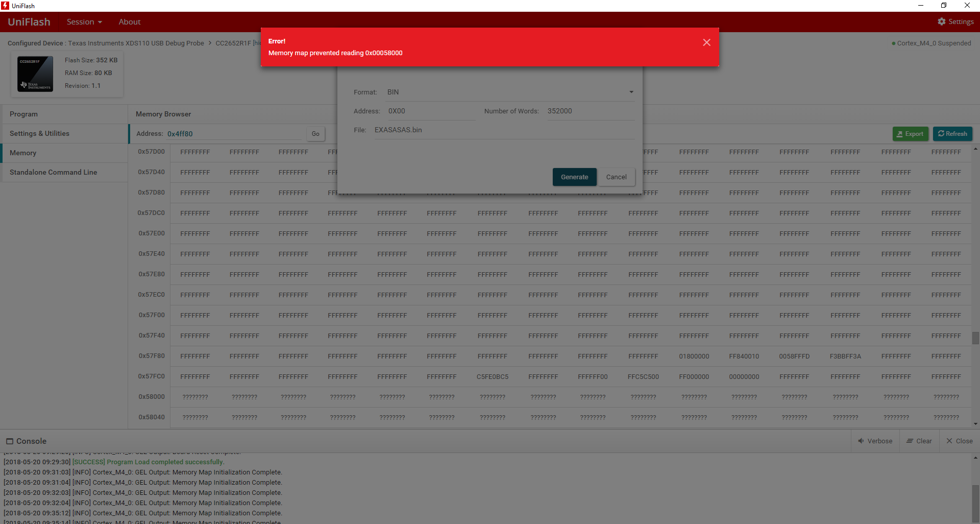Select the Memory sidebar tab
Image resolution: width=980 pixels, height=524 pixels.
coord(64,153)
